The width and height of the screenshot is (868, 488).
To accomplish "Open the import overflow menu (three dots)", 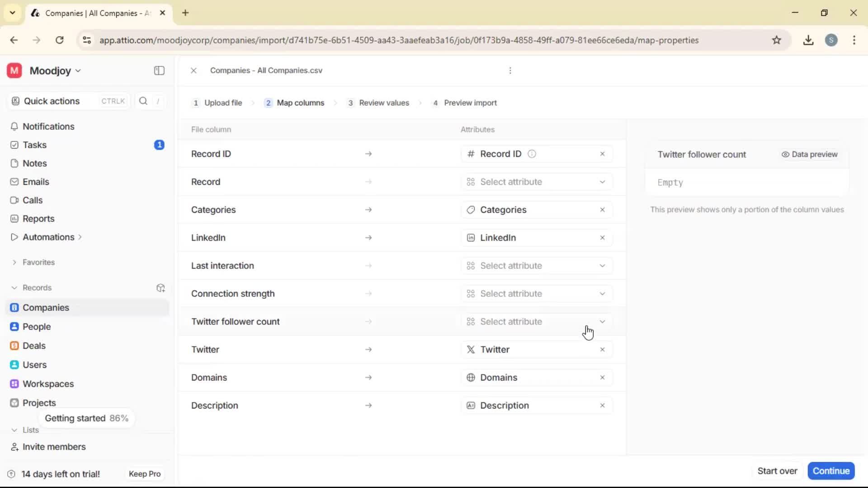I will pos(510,70).
